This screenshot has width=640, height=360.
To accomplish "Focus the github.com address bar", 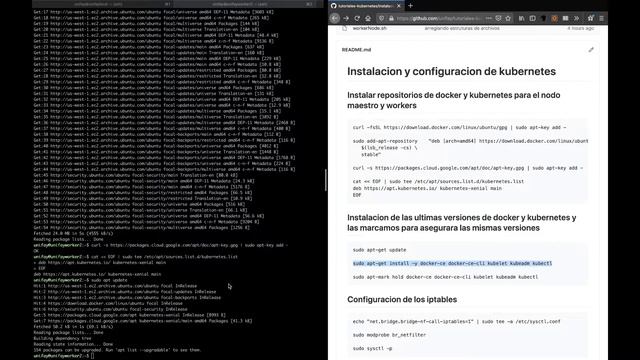I will (x=439, y=18).
